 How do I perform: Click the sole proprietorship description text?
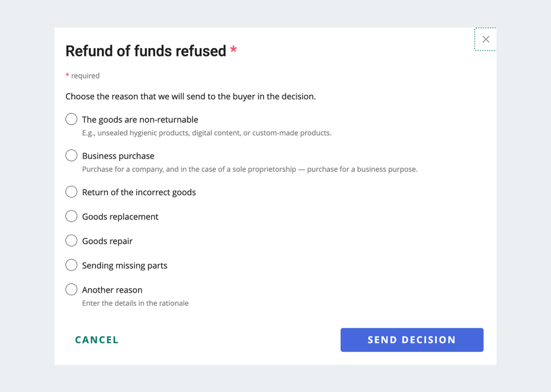(x=249, y=169)
